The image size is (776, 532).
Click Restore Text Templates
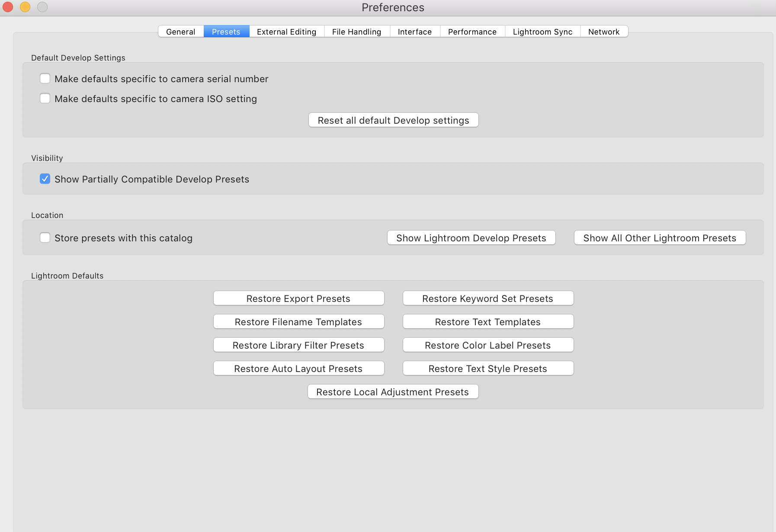point(488,322)
